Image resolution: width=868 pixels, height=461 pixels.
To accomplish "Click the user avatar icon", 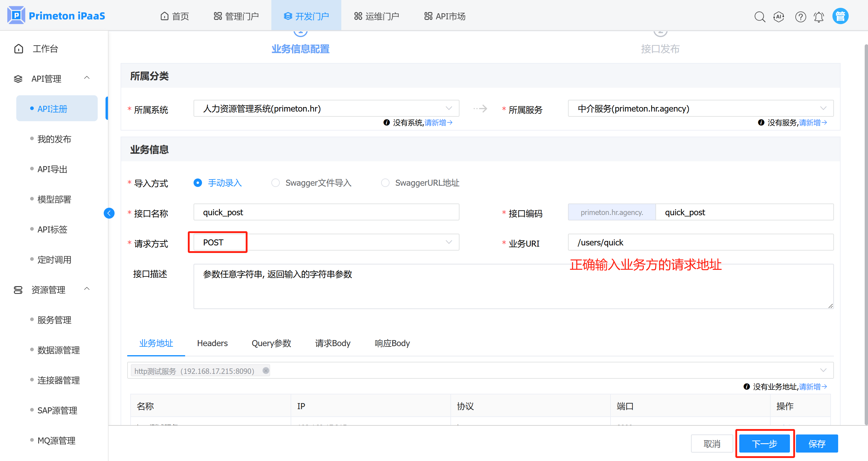I will [840, 16].
